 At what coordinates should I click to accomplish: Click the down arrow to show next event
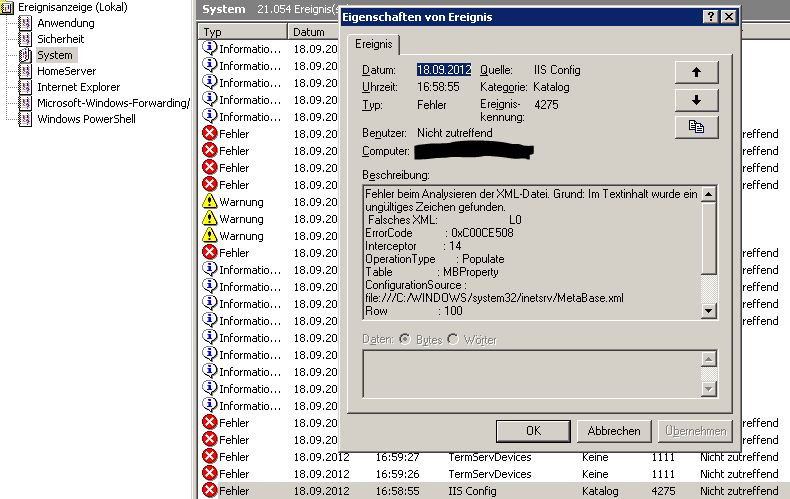coord(697,99)
